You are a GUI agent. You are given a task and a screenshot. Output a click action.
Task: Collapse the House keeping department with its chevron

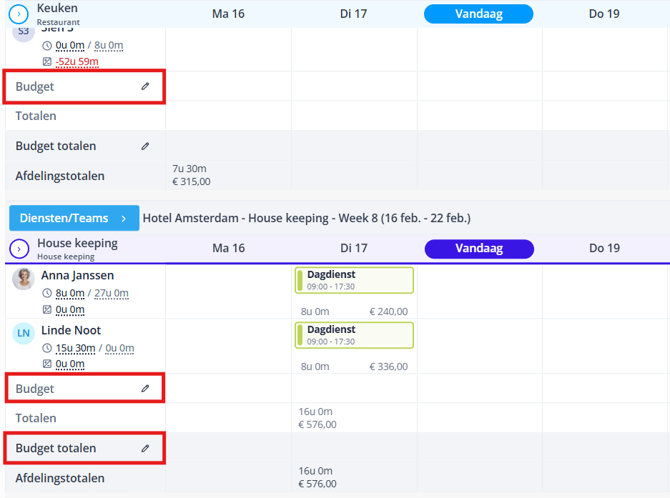[x=19, y=249]
